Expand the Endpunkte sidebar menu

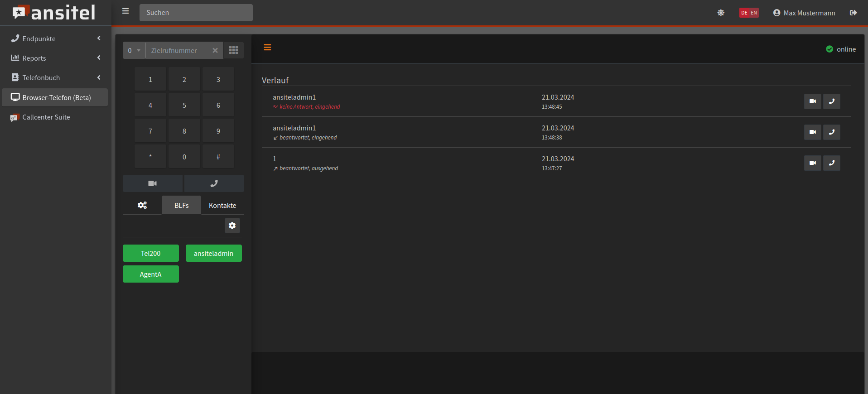click(x=55, y=38)
